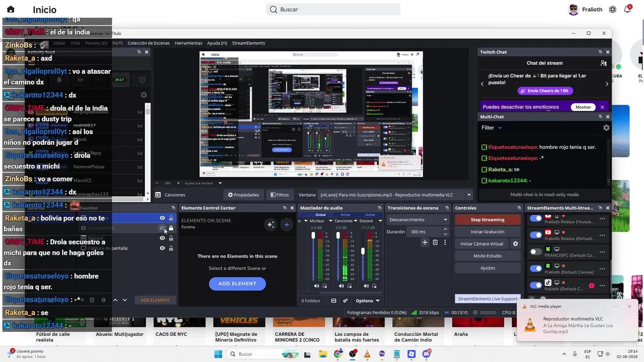Open Modo Estudio
Screen dimensions: 644x362
click(x=488, y=256)
